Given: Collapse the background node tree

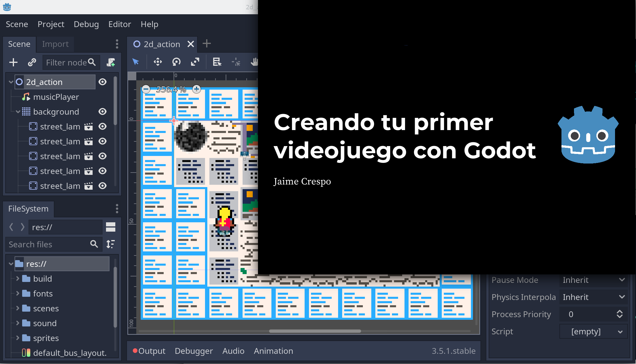Looking at the screenshot, I should click(18, 112).
